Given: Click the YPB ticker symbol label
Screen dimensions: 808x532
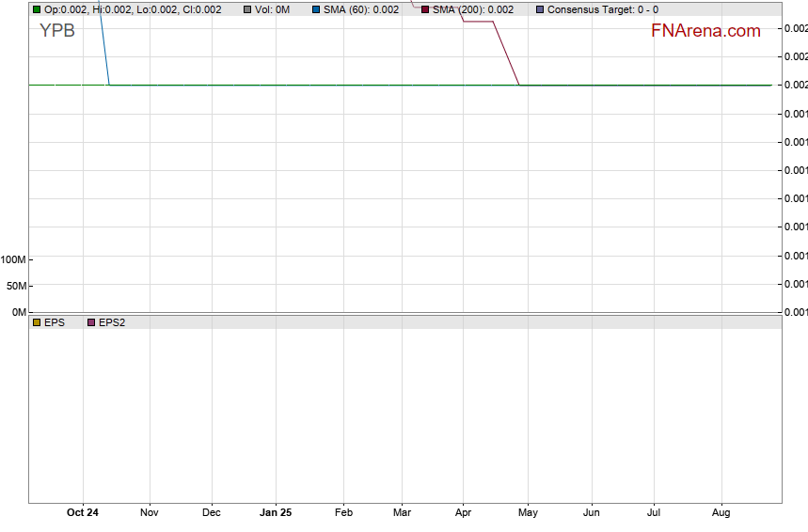Looking at the screenshot, I should pos(56,30).
